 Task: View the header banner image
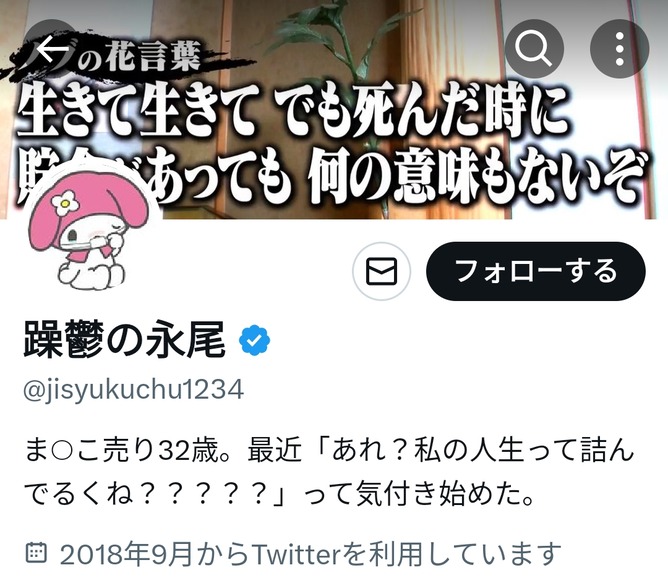click(334, 109)
